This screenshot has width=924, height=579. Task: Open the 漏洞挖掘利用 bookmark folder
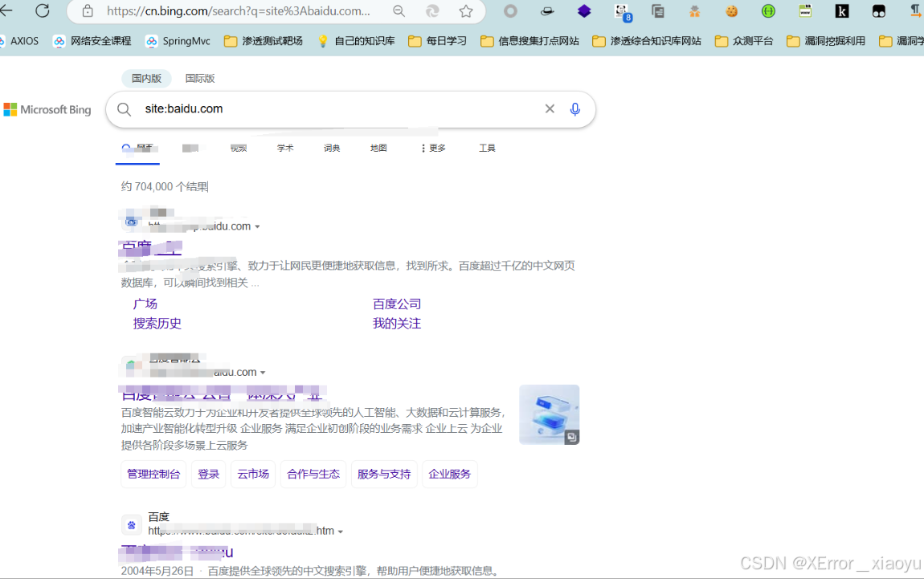coord(826,41)
